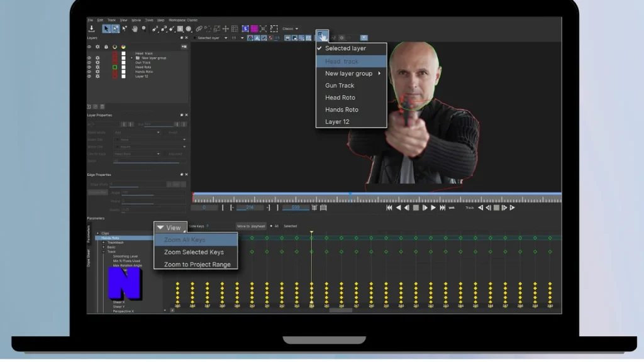The image size is (644, 362).
Task: Click the Slide Keys input field
Action: 219,226
